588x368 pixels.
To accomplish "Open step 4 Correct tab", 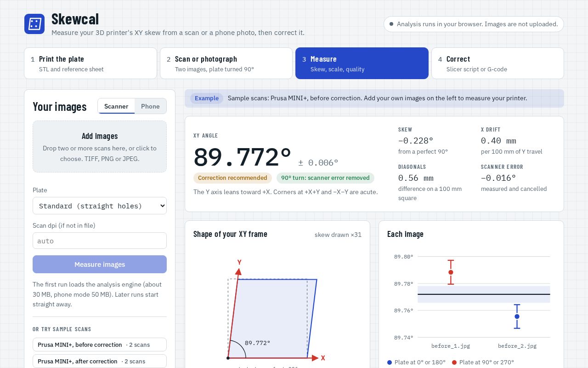I will pyautogui.click(x=498, y=63).
